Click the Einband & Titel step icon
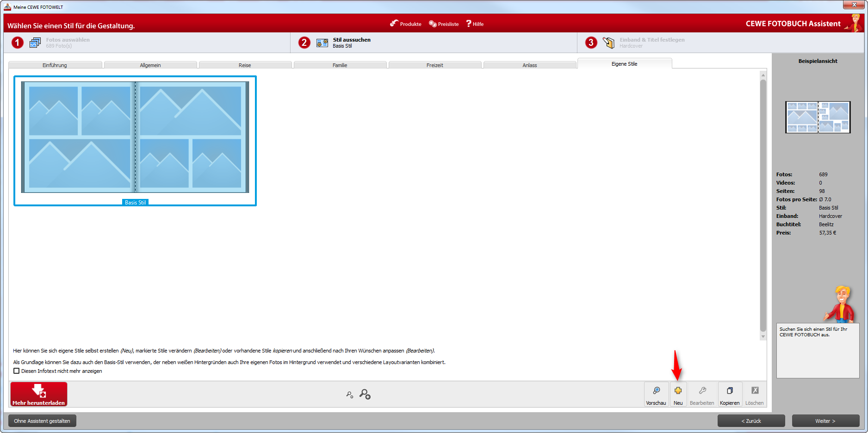Viewport: 868px width, 433px height. pyautogui.click(x=609, y=43)
